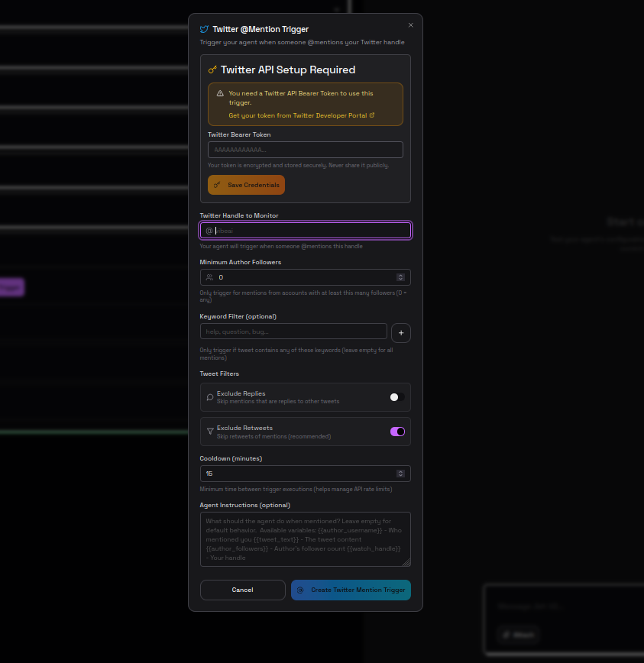Screen dimensions: 644x663
Task: Focus the Agent Instructions text area
Action: tap(306, 539)
